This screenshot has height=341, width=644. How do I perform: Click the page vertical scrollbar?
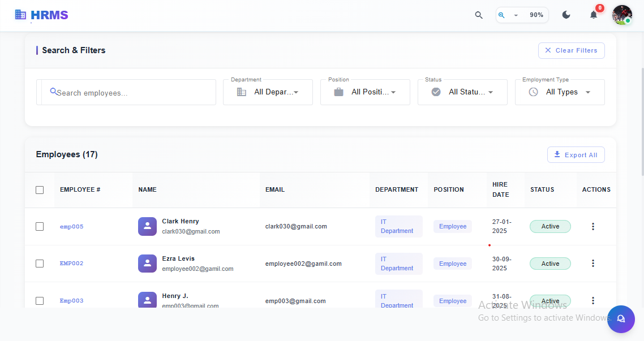[x=642, y=121]
